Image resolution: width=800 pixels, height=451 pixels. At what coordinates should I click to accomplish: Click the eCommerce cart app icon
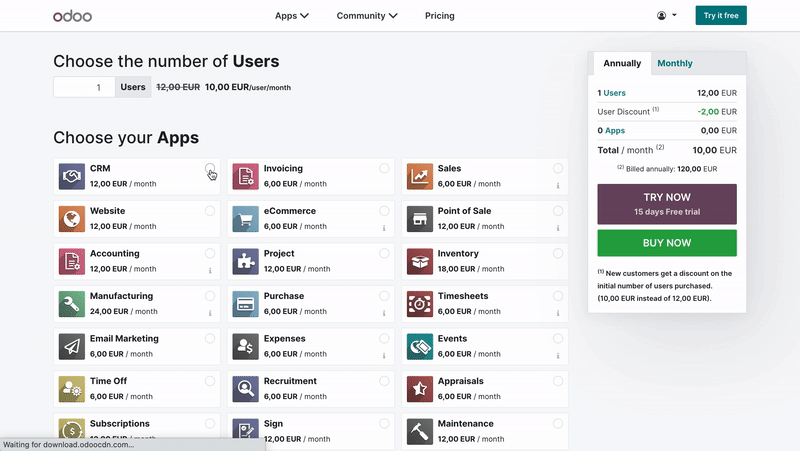click(x=245, y=219)
